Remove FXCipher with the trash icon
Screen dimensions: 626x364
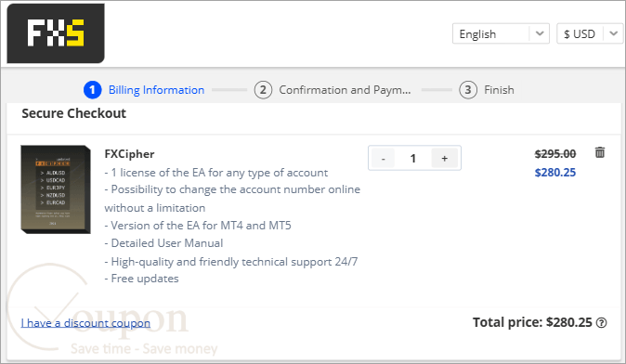[600, 152]
